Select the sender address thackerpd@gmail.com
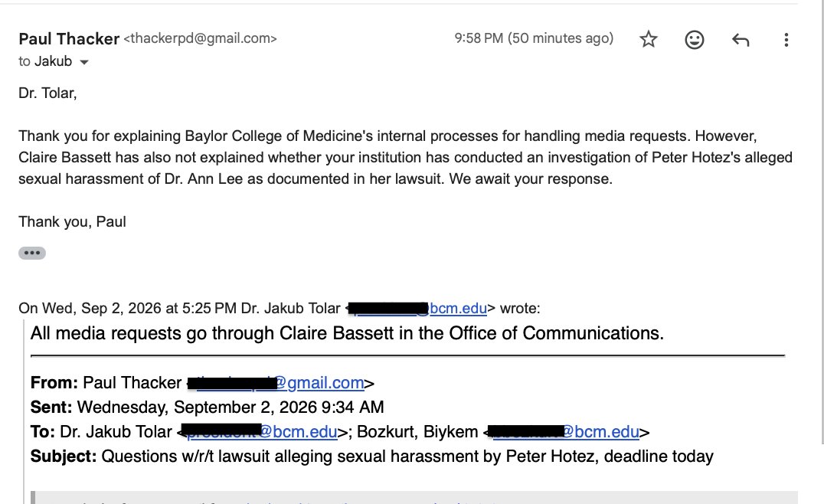The image size is (824, 504). coord(200,38)
